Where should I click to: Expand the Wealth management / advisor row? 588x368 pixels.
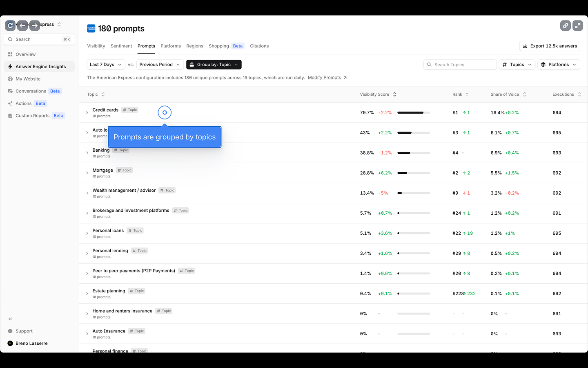pos(87,193)
